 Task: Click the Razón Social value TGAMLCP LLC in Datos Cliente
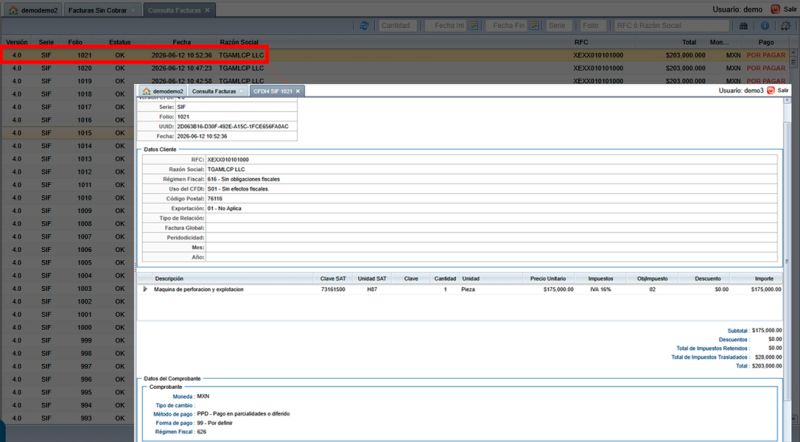tap(226, 169)
